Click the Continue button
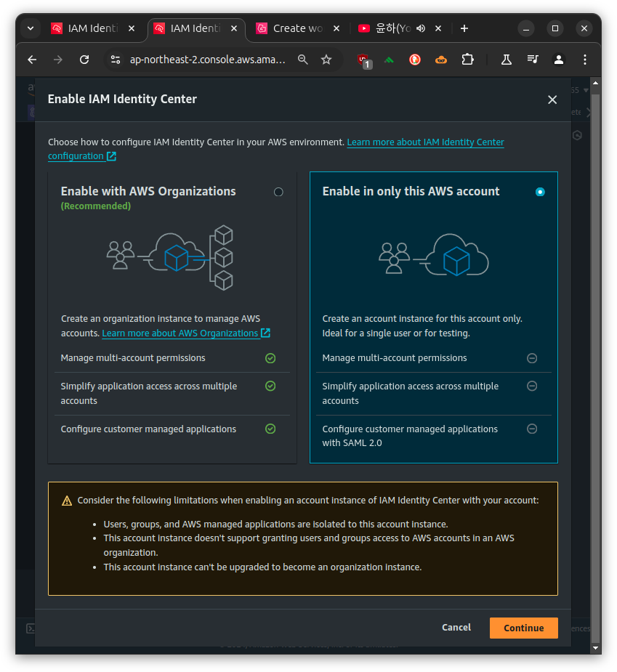Viewport: 617px width, 672px height. pyautogui.click(x=523, y=628)
